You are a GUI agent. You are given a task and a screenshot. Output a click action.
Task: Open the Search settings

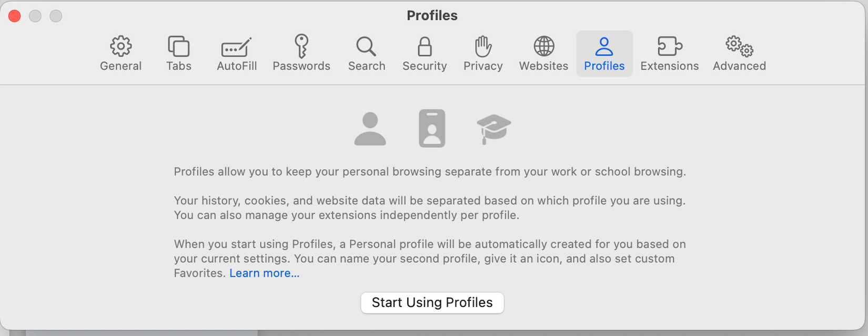[x=366, y=53]
